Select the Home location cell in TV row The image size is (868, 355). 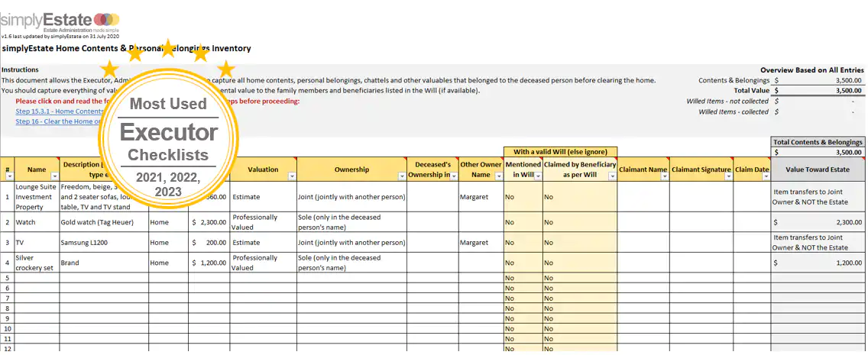(x=169, y=242)
